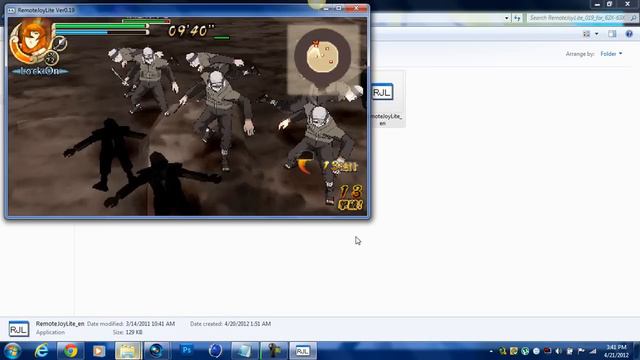Image resolution: width=640 pixels, height=360 pixels.
Task: Click the red-screen tray icon
Action: click(x=547, y=351)
